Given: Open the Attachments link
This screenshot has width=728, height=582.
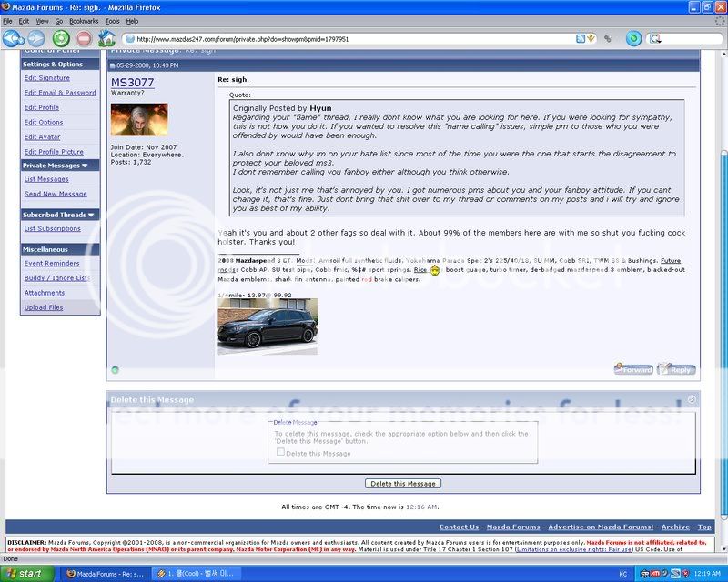Looking at the screenshot, I should [x=45, y=293].
